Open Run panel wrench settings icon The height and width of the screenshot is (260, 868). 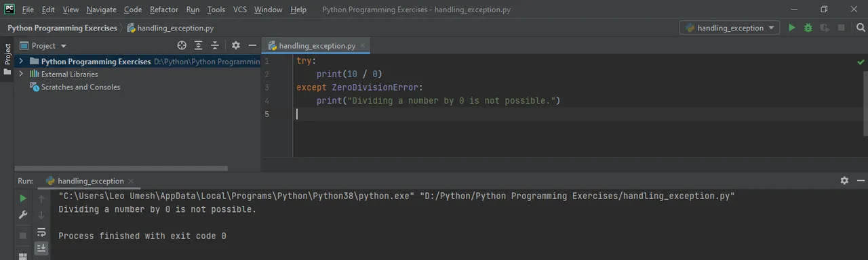tap(23, 215)
